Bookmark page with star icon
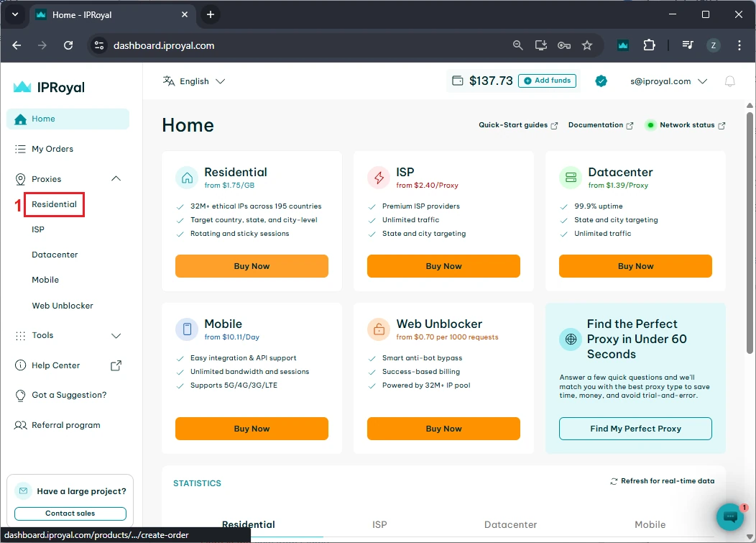756x543 pixels. click(x=587, y=45)
